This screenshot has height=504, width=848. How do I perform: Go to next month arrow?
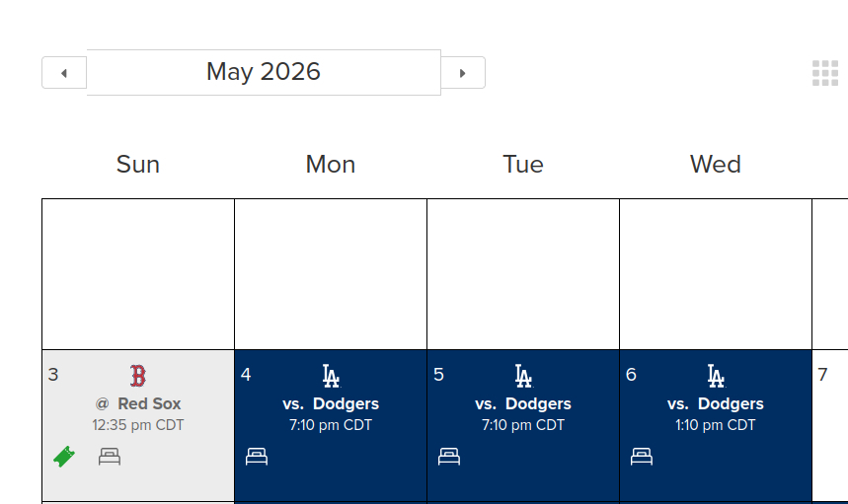click(x=462, y=73)
